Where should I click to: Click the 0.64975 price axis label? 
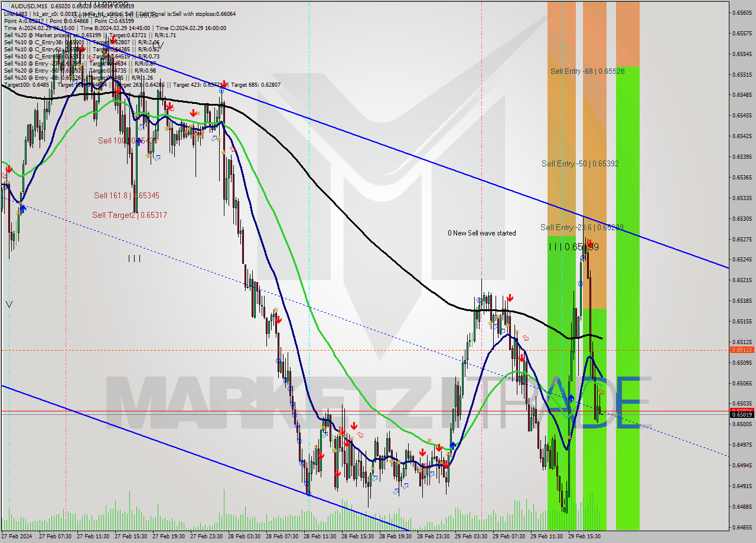point(742,444)
